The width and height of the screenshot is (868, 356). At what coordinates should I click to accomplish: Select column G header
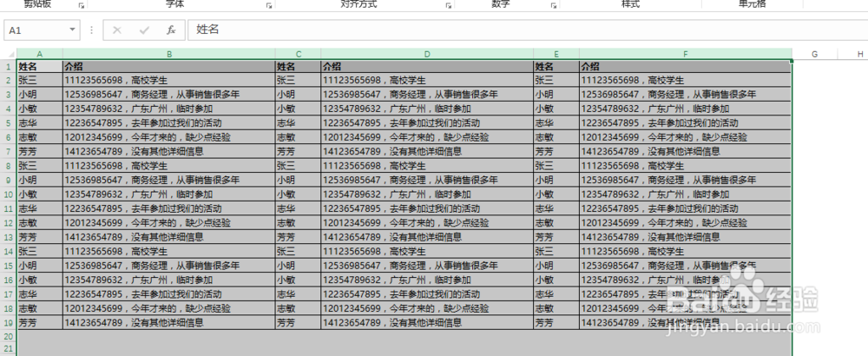(x=815, y=54)
